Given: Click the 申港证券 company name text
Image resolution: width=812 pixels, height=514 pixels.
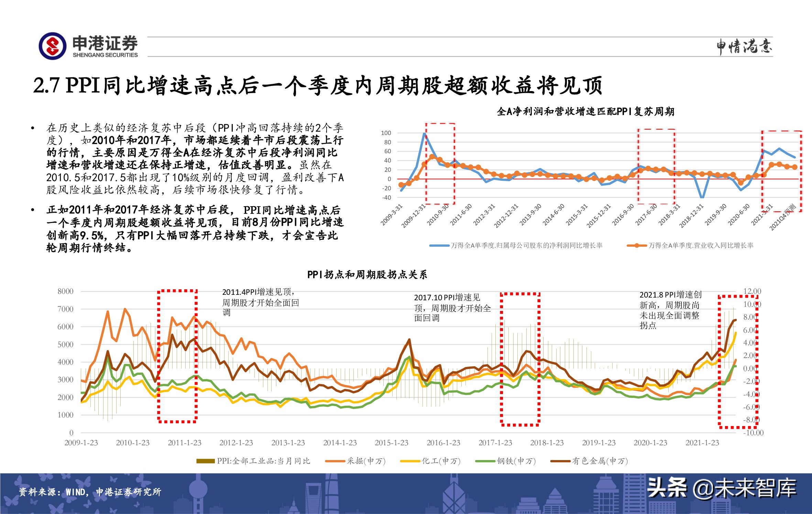Looking at the screenshot, I should point(105,44).
